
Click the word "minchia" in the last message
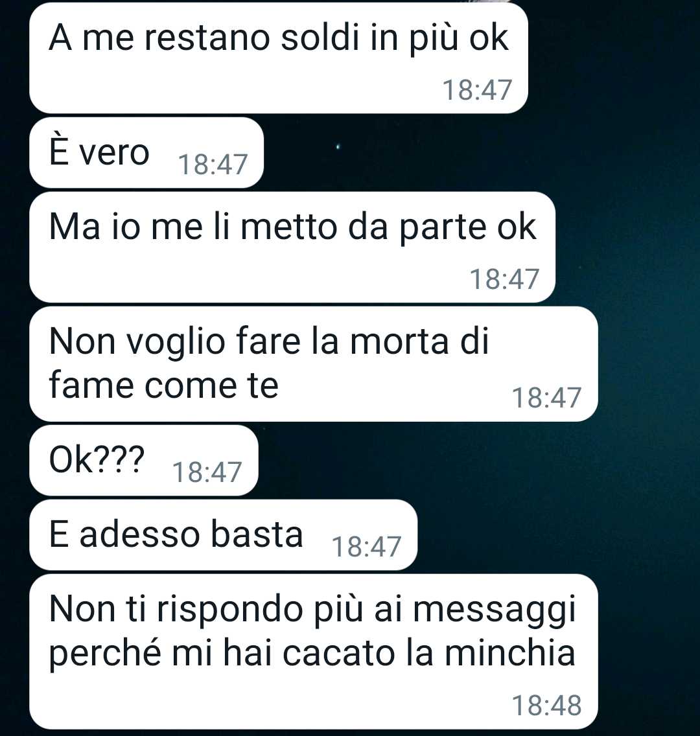click(509, 653)
